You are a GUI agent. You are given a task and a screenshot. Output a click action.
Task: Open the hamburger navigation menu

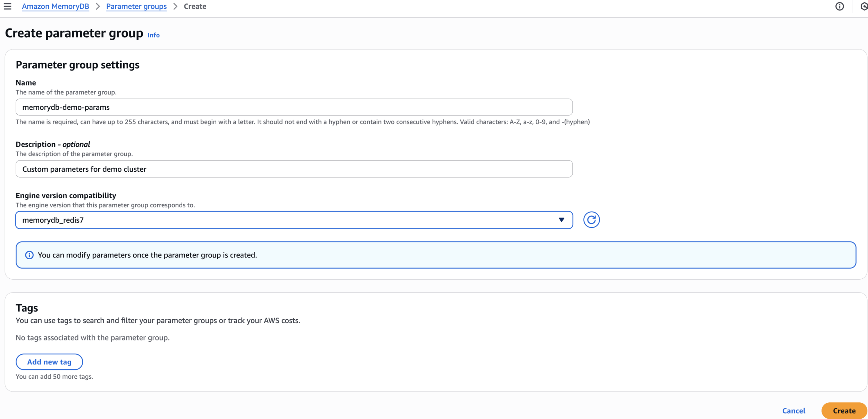point(7,6)
